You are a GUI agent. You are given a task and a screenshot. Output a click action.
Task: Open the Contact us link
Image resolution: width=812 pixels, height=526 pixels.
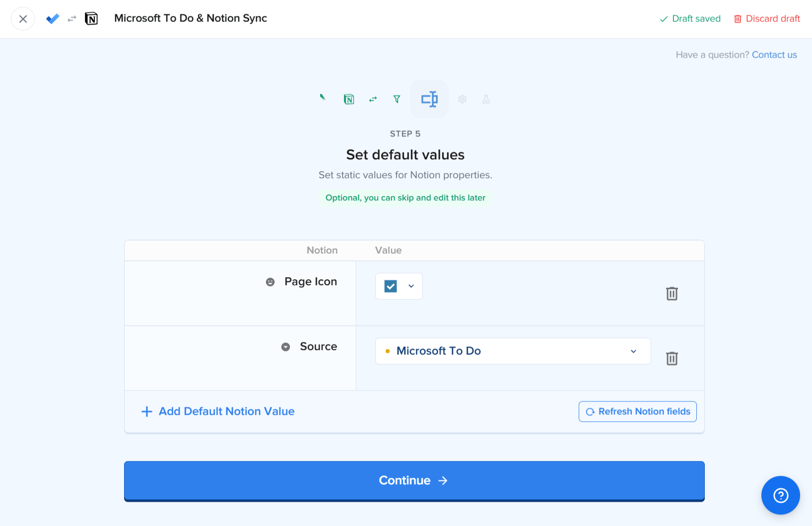(774, 55)
